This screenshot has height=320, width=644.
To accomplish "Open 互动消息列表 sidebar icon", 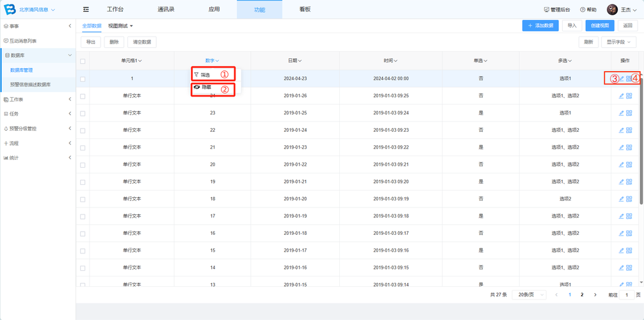I will click(x=6, y=41).
